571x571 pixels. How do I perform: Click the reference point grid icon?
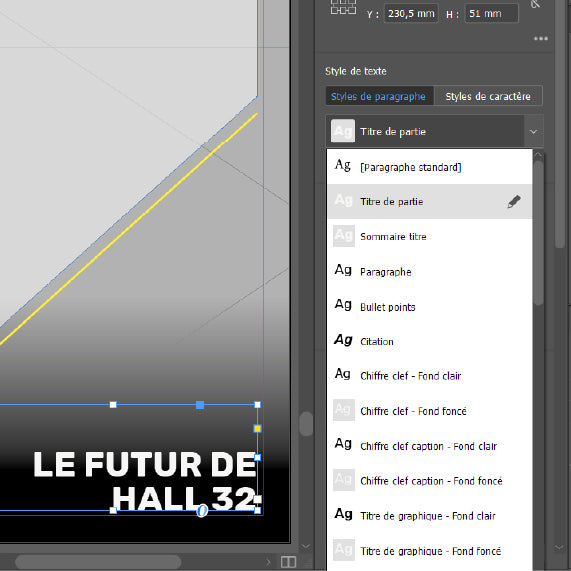pyautogui.click(x=343, y=7)
